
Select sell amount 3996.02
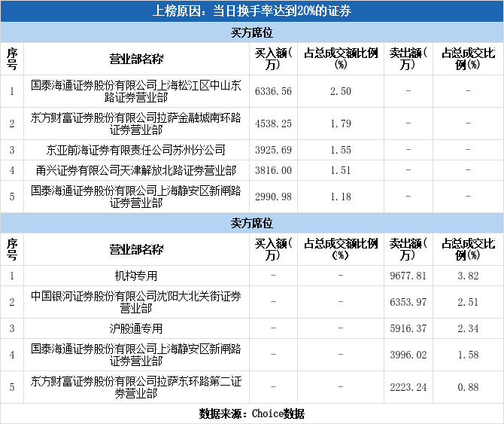[408, 355]
